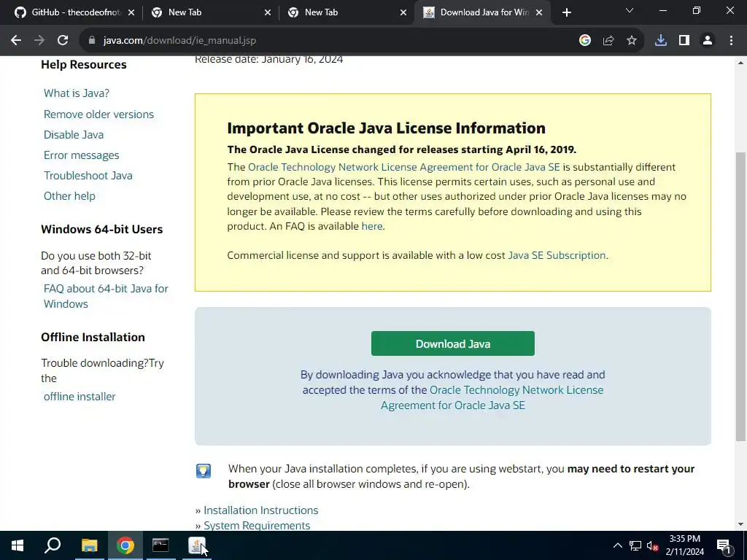The width and height of the screenshot is (747, 560).
Task: Close the Download Java tab
Action: tap(539, 13)
